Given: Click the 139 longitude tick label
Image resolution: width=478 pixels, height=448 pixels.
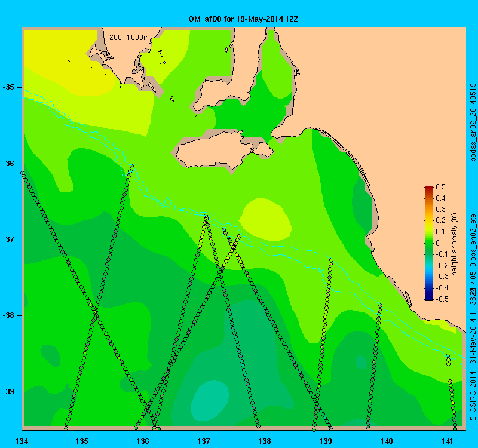Looking at the screenshot, I should click(326, 441).
